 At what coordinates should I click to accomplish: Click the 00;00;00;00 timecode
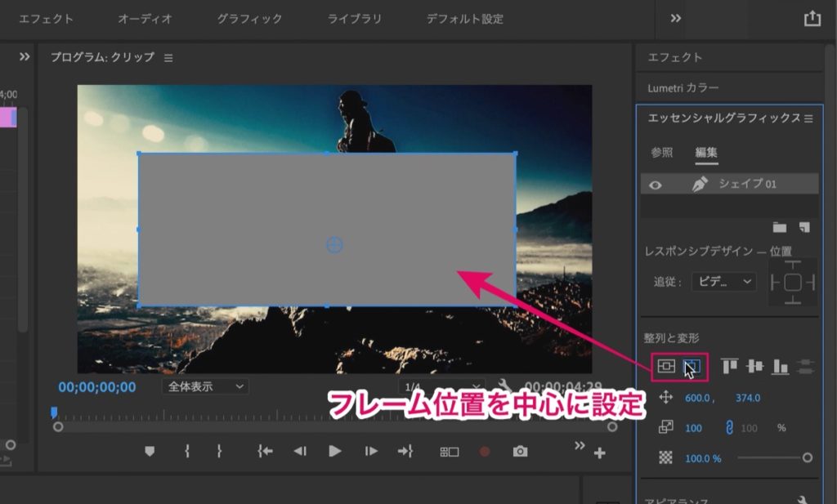[x=96, y=387]
